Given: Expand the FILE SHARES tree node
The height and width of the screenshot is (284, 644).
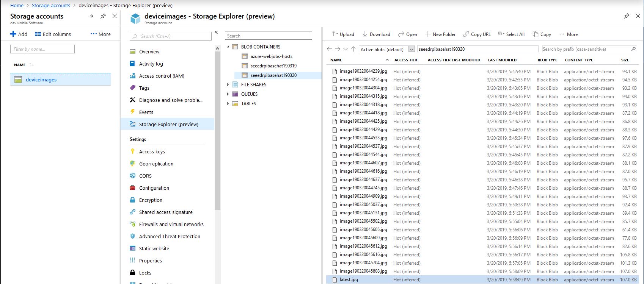Looking at the screenshot, I should (228, 84).
